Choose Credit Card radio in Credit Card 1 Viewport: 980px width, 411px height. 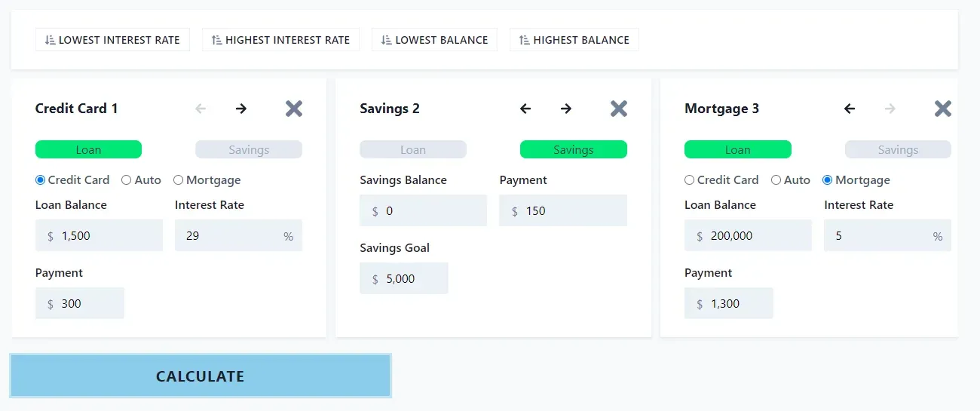click(41, 180)
